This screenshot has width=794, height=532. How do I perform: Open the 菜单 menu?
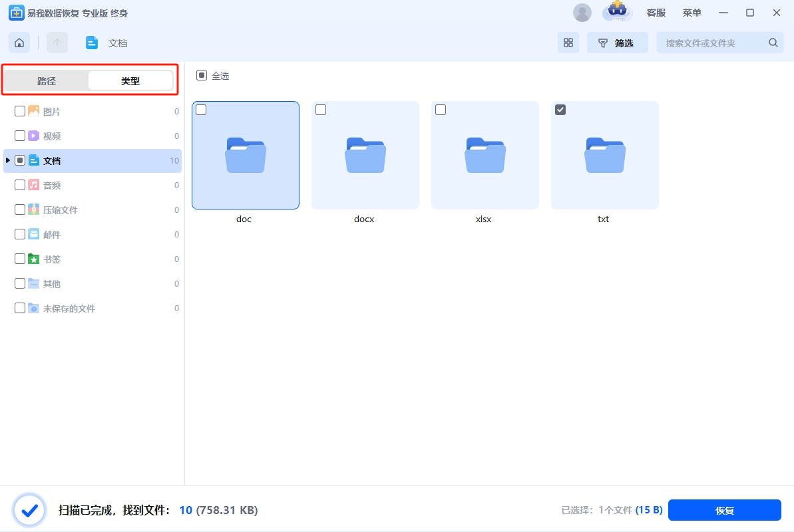point(692,13)
